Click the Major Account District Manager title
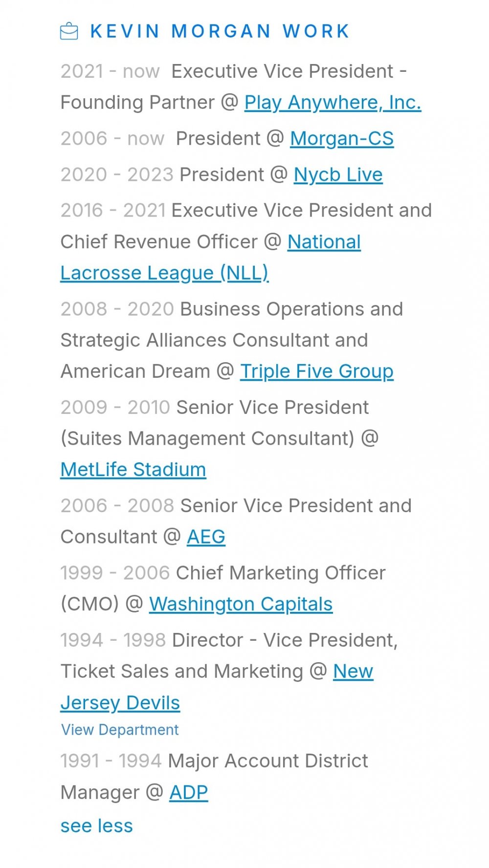The width and height of the screenshot is (489, 868). [214, 777]
